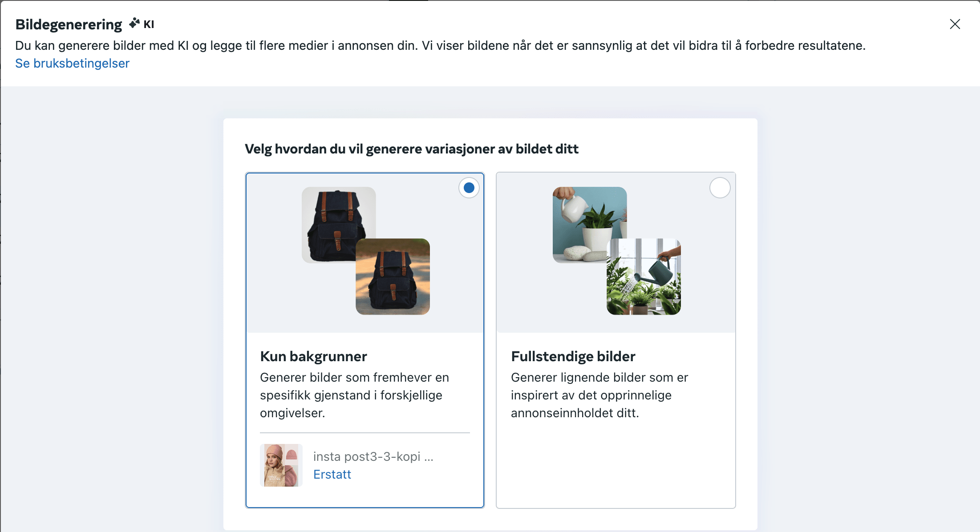This screenshot has height=532, width=980.
Task: Click the selected blue radio indicator on the left card
Action: 468,188
